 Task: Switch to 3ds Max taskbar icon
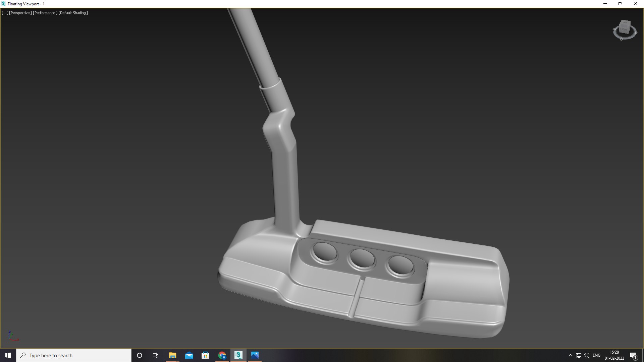(238, 355)
